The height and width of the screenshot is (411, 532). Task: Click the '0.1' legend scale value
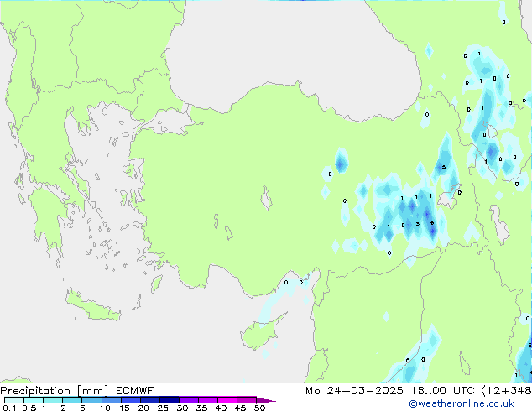coord(9,408)
